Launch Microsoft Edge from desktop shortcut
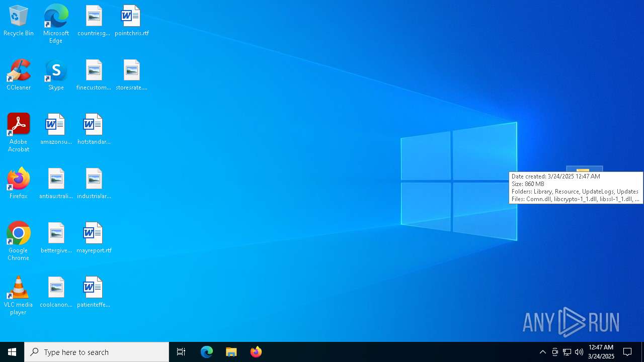Image resolution: width=644 pixels, height=362 pixels. 56,24
